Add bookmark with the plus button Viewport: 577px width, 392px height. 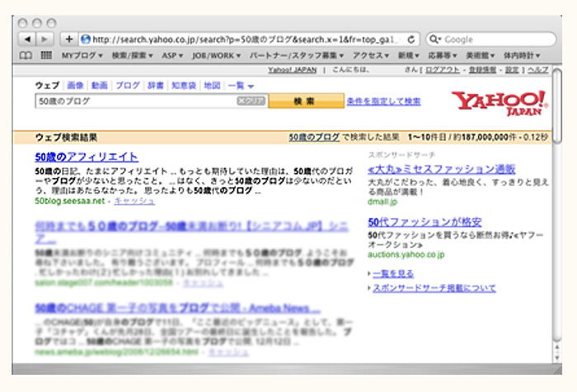click(x=68, y=39)
